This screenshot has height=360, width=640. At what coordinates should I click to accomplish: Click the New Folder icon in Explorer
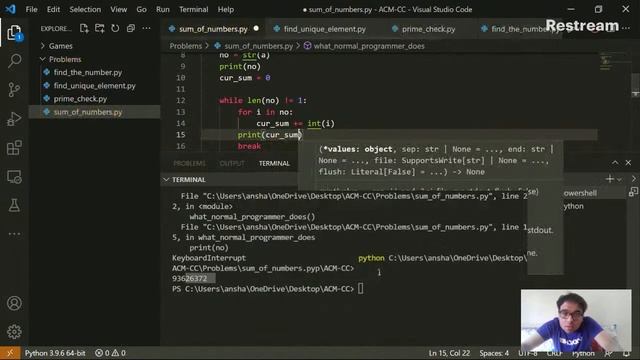(100, 28)
